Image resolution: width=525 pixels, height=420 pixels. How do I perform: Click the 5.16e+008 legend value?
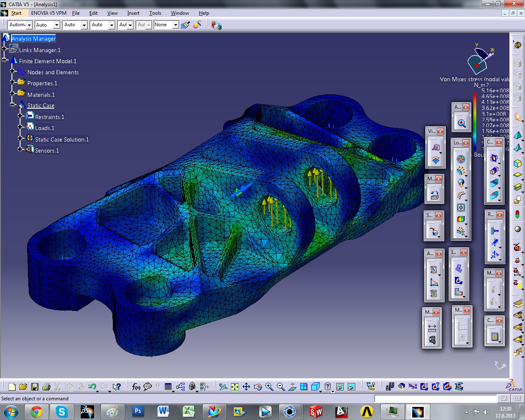click(x=495, y=91)
